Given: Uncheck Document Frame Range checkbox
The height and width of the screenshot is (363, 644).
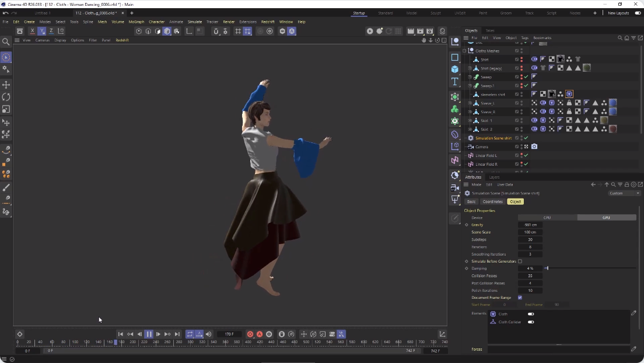Looking at the screenshot, I should 520,298.
